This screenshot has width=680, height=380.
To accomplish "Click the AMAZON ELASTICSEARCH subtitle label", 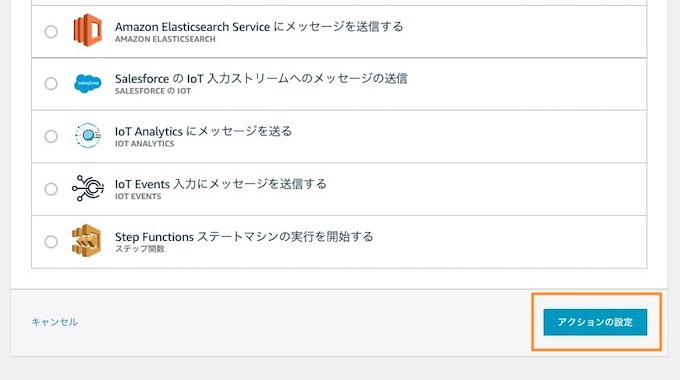I will (x=165, y=39).
